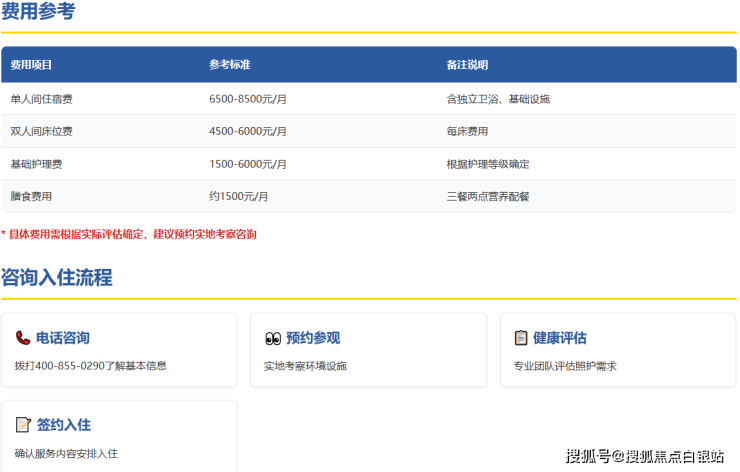Click the 膳食费用 row label
The width and height of the screenshot is (740, 472).
point(31,196)
